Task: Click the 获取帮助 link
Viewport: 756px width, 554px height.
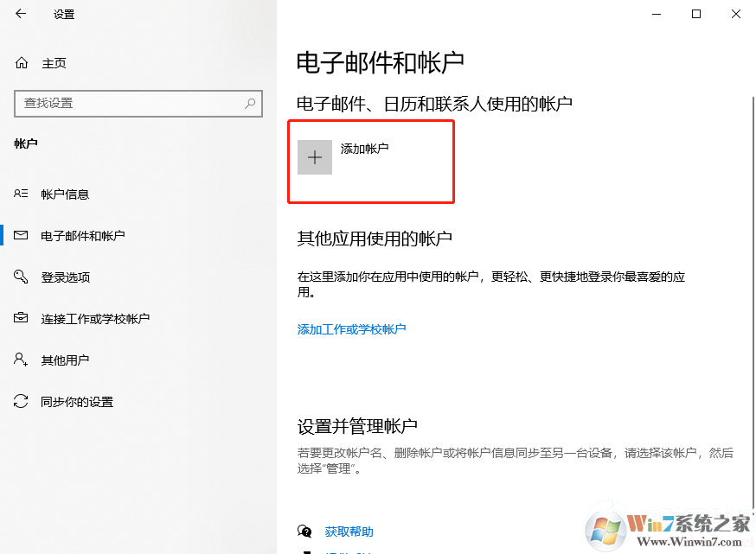Action: pyautogui.click(x=349, y=532)
